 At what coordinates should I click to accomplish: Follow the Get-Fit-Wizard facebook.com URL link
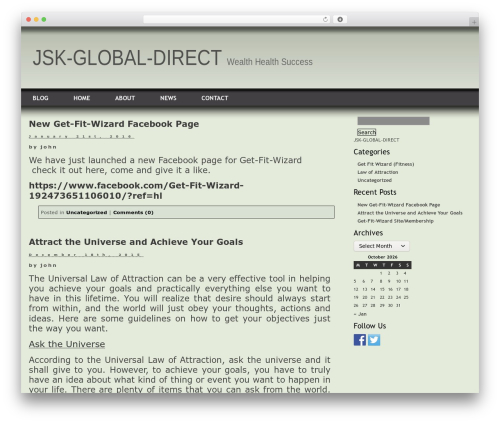tap(136, 190)
